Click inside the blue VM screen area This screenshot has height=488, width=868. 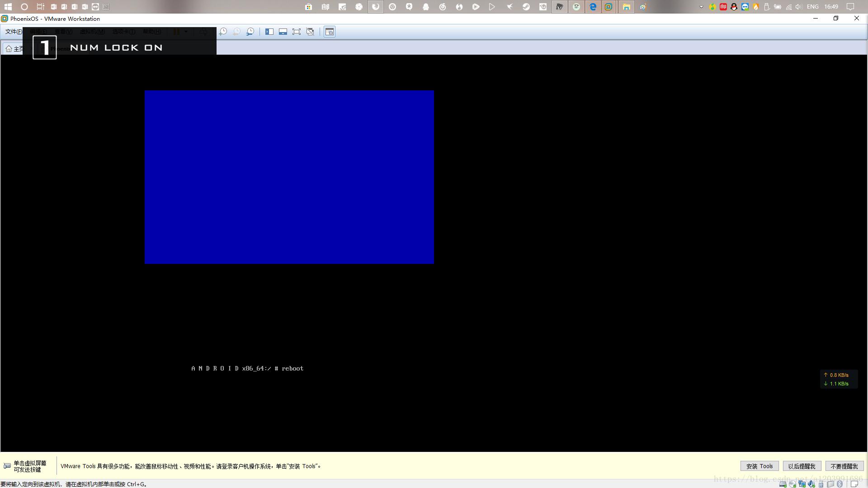point(289,177)
